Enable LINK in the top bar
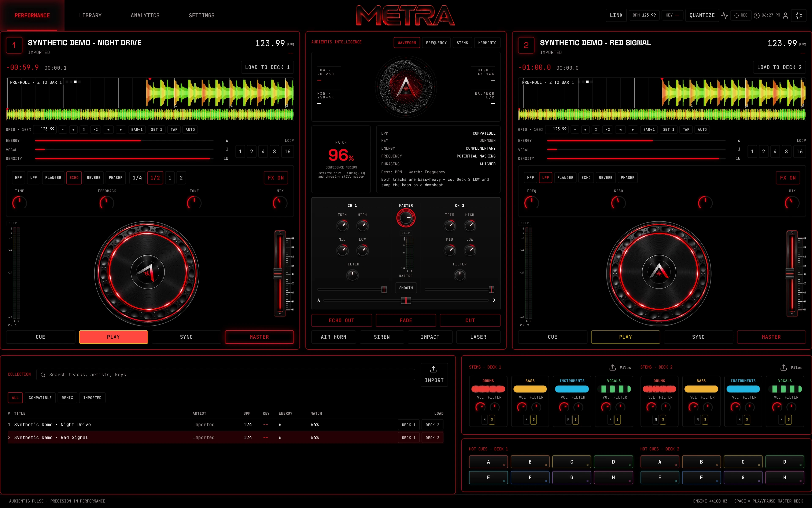The width and height of the screenshot is (812, 508). point(616,15)
